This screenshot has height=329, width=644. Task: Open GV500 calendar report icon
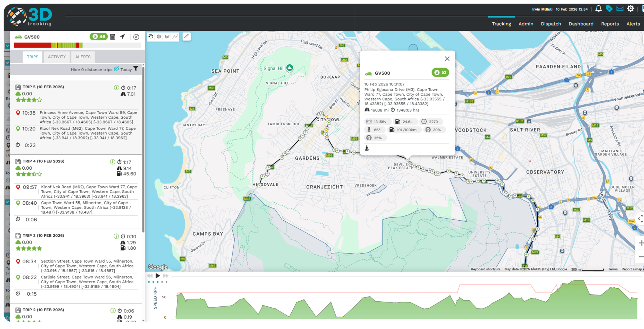(113, 37)
